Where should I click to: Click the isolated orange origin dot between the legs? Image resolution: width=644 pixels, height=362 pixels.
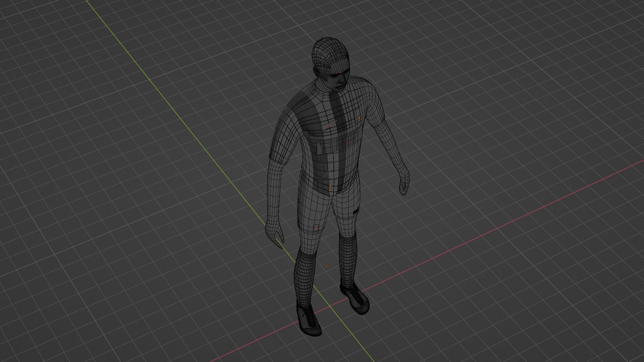pyautogui.click(x=327, y=266)
